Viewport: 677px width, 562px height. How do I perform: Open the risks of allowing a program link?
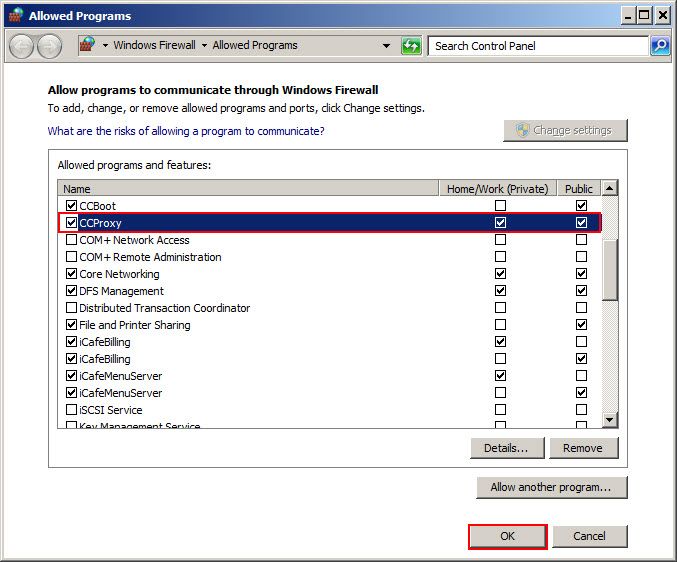point(186,131)
